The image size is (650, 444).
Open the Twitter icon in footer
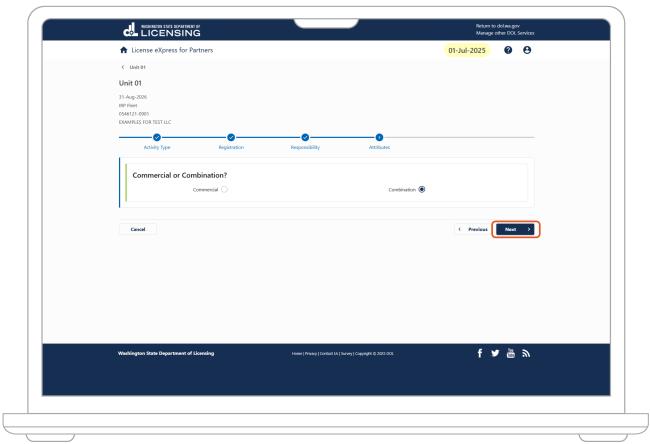(495, 353)
